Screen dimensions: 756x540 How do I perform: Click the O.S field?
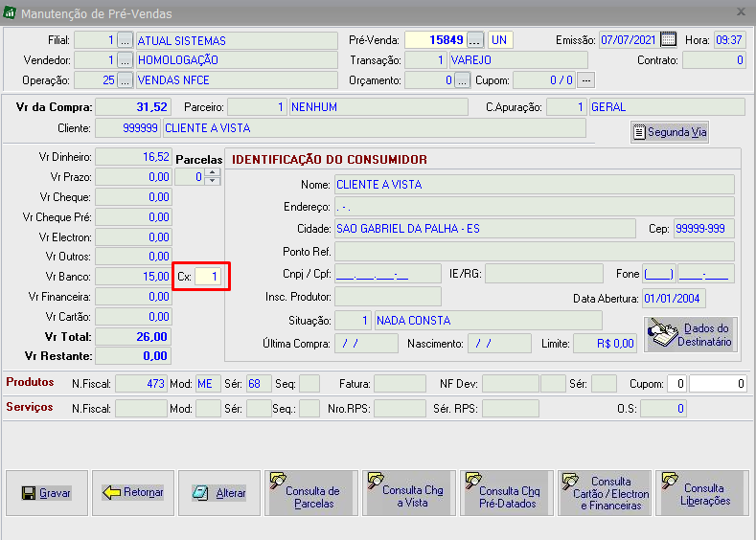663,409
